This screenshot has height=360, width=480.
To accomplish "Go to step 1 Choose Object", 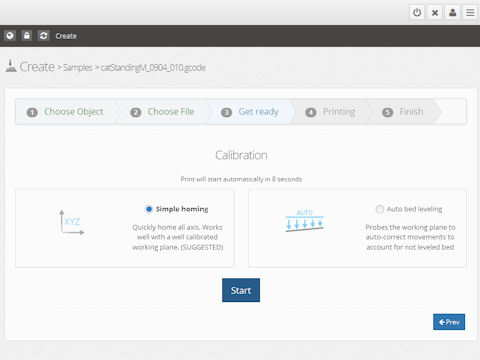I will pos(65,112).
